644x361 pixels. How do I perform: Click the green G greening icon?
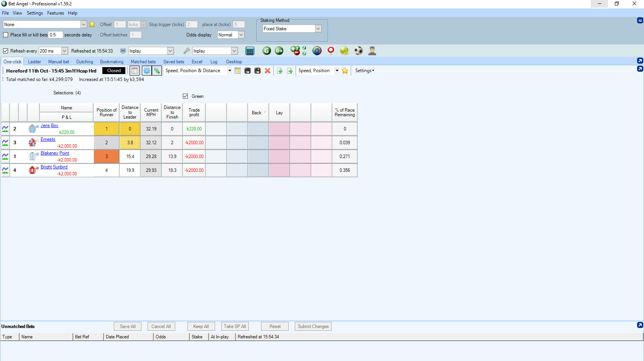(x=267, y=51)
